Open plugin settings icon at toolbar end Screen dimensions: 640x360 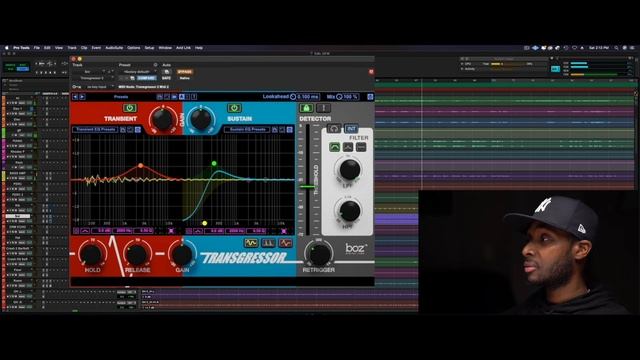(x=370, y=97)
